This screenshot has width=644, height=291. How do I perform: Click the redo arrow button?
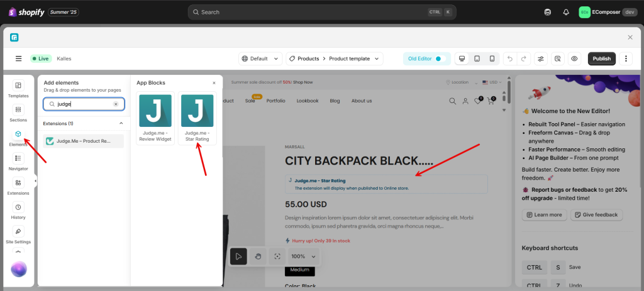click(524, 58)
